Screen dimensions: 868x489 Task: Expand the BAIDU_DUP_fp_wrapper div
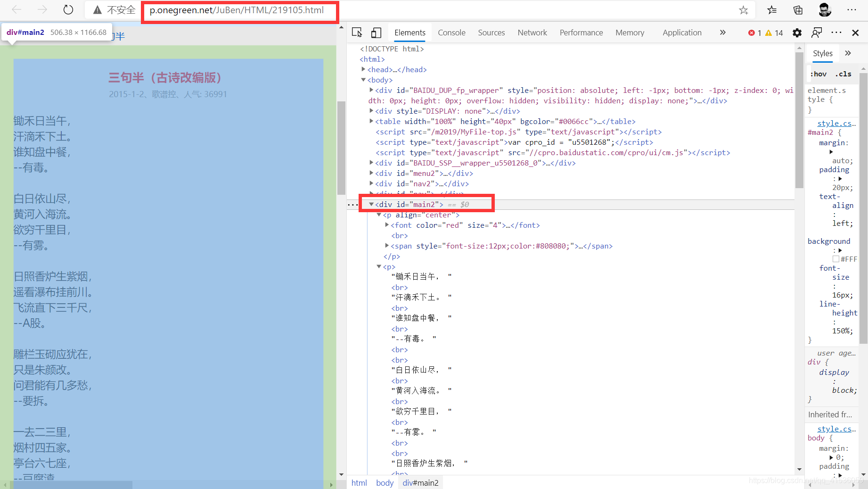tap(371, 90)
